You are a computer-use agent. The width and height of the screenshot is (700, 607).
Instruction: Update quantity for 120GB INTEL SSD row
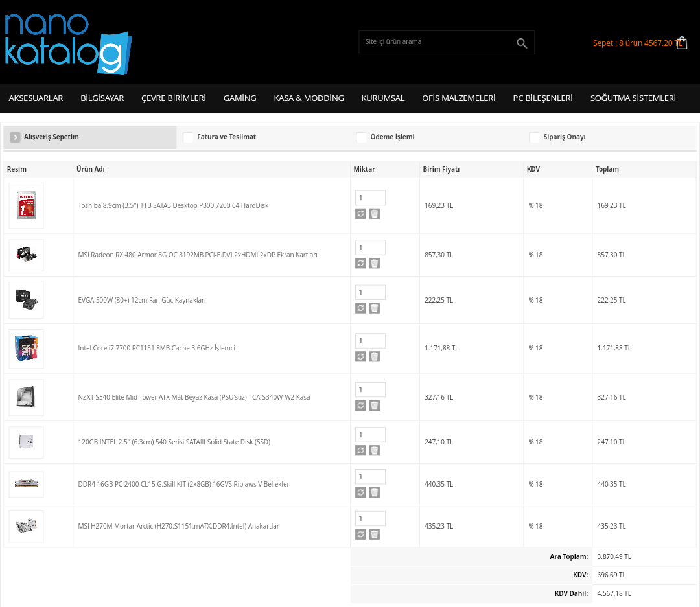pos(360,450)
